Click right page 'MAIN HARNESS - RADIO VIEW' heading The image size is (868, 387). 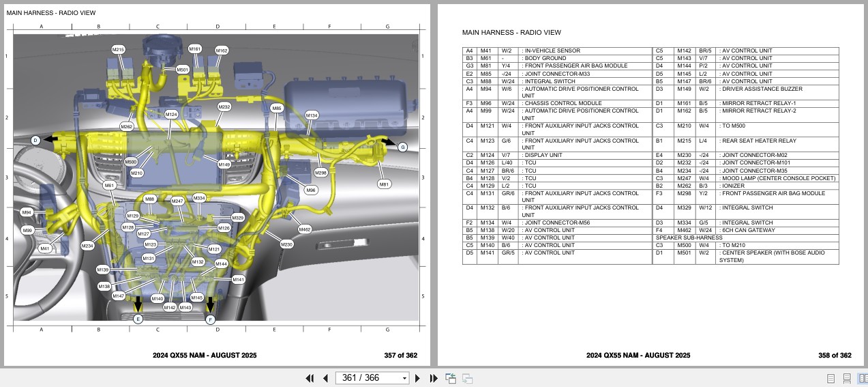click(511, 33)
